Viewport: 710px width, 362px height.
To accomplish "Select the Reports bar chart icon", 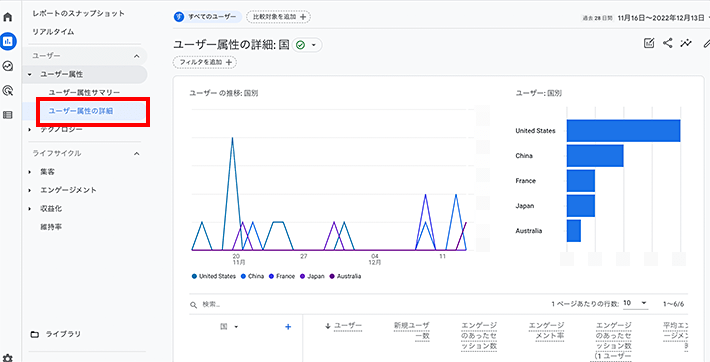I will coord(8,41).
